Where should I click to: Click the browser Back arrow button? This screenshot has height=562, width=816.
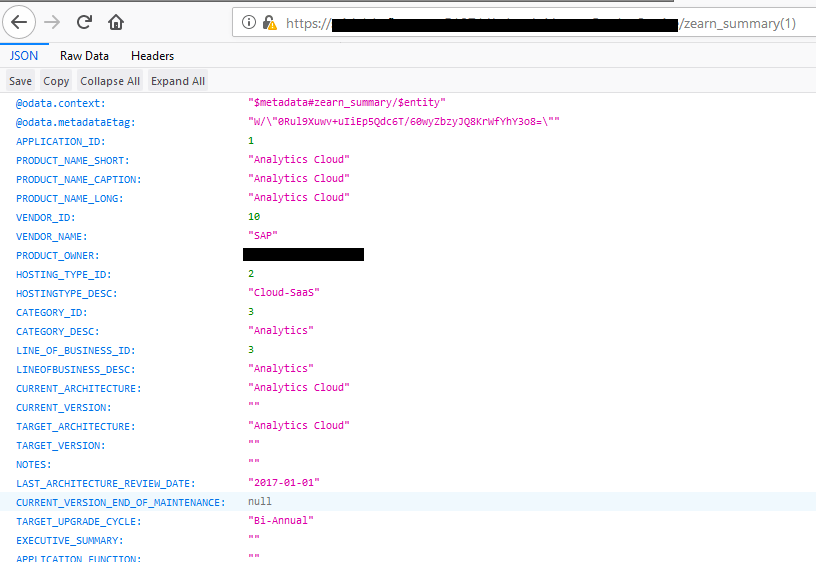tap(19, 22)
